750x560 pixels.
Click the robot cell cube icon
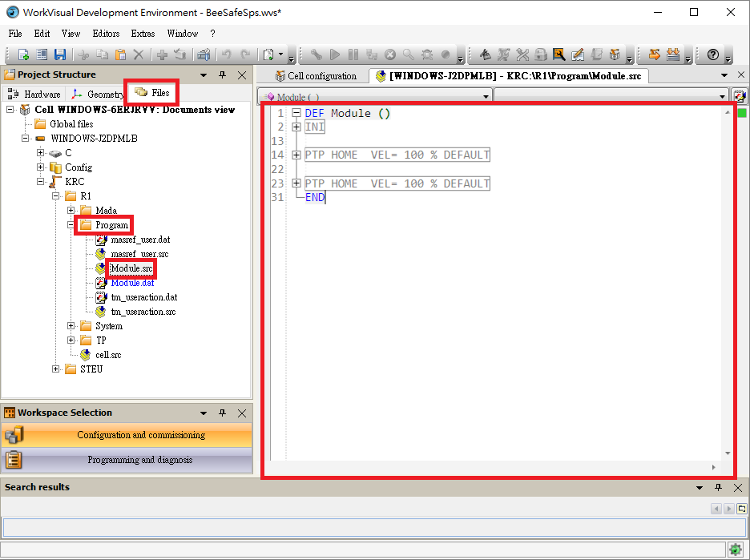click(615, 54)
